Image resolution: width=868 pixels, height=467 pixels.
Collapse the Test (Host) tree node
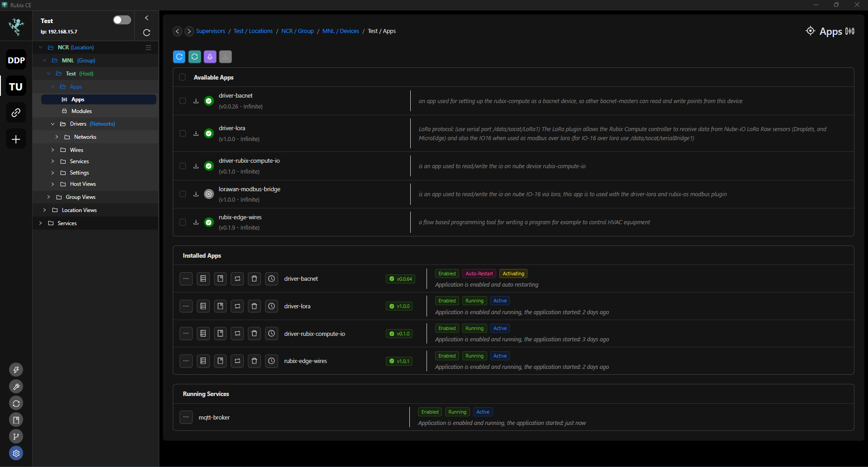click(48, 74)
